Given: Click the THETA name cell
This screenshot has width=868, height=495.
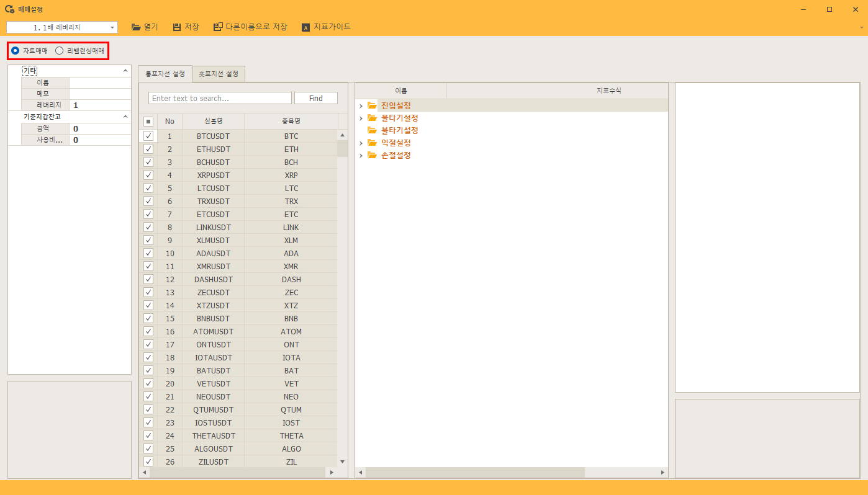Looking at the screenshot, I should pos(291,435).
